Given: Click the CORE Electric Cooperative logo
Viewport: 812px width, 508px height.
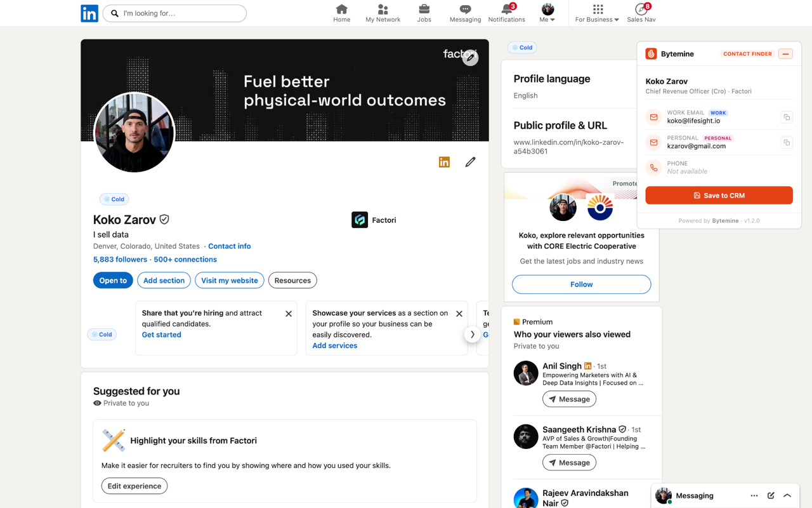Looking at the screenshot, I should click(x=599, y=208).
